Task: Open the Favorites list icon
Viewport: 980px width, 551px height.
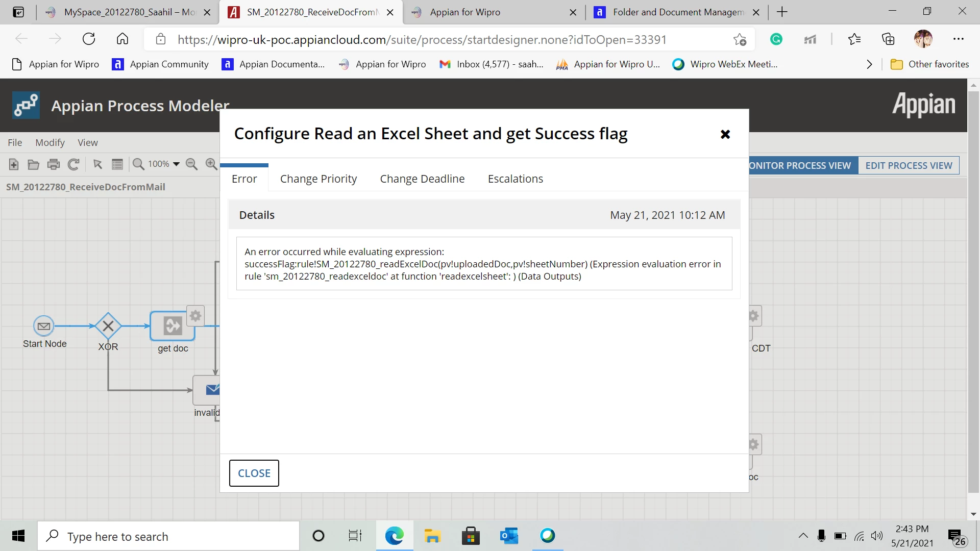Action: [x=854, y=39]
